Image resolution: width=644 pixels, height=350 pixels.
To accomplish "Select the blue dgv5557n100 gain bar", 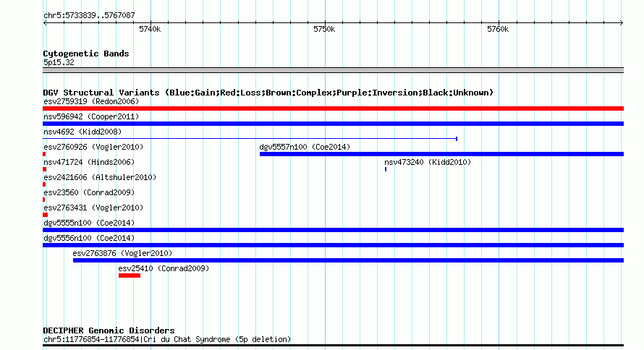I will (x=441, y=154).
